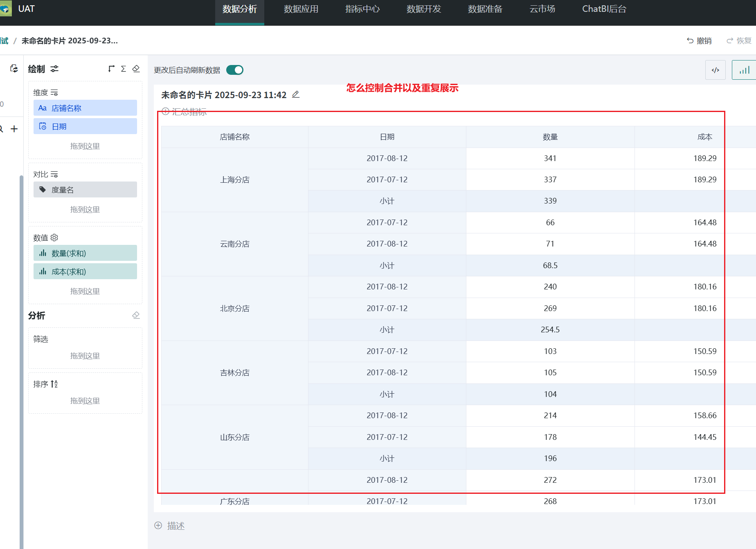Clear the 分析 section with eraser icon
The width and height of the screenshot is (756, 549).
(136, 315)
